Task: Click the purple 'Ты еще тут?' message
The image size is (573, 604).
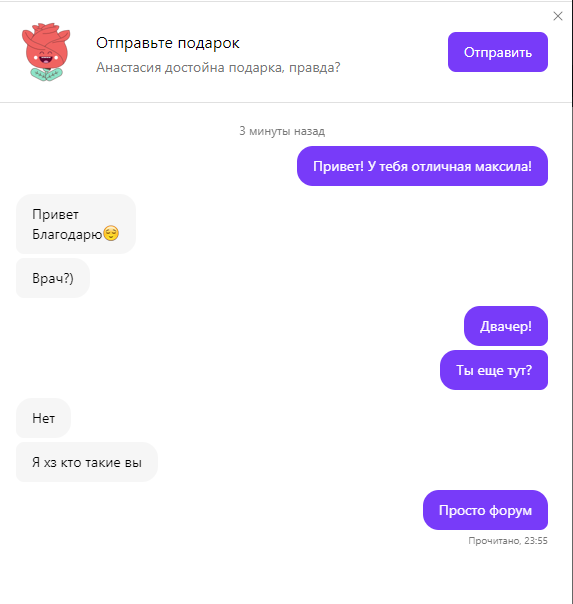Action: point(494,370)
